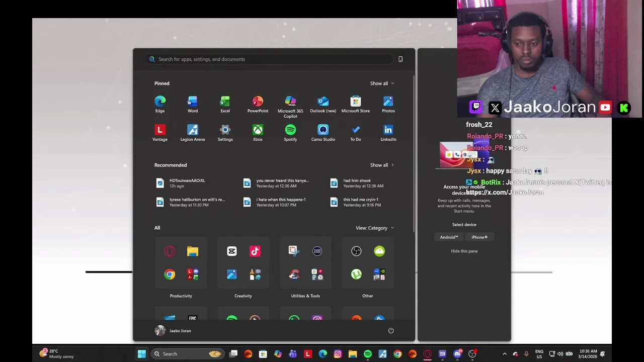The width and height of the screenshot is (644, 362).
Task: Open weather widget showing 28°C
Action: (x=56, y=354)
